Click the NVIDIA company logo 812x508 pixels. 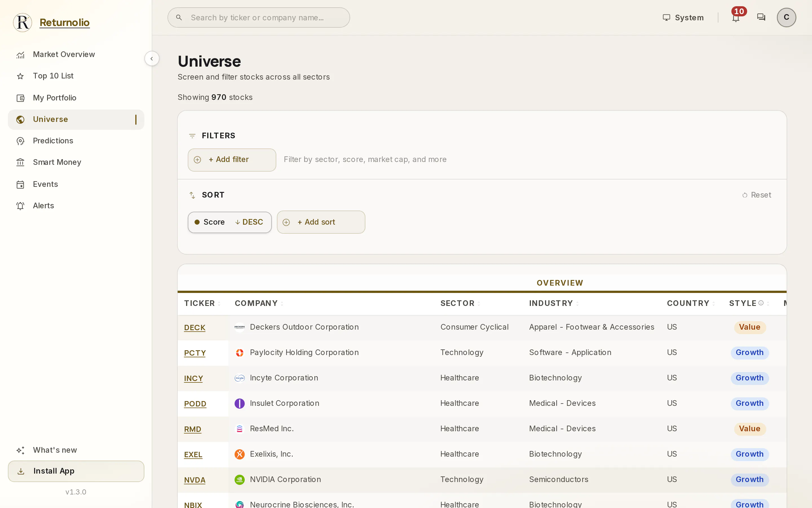click(240, 480)
